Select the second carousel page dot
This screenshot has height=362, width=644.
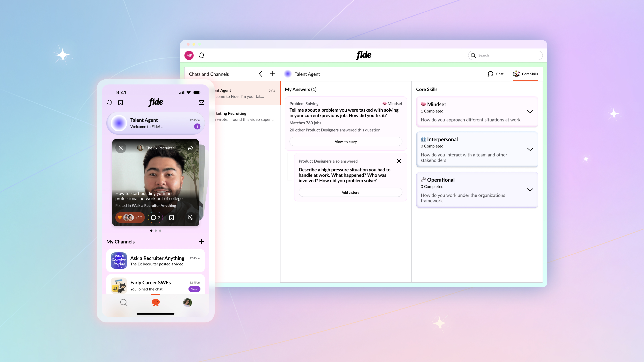[x=156, y=231]
